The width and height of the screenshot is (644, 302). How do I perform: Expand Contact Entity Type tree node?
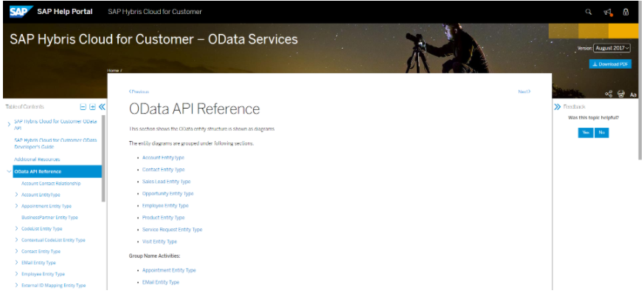coord(16,251)
